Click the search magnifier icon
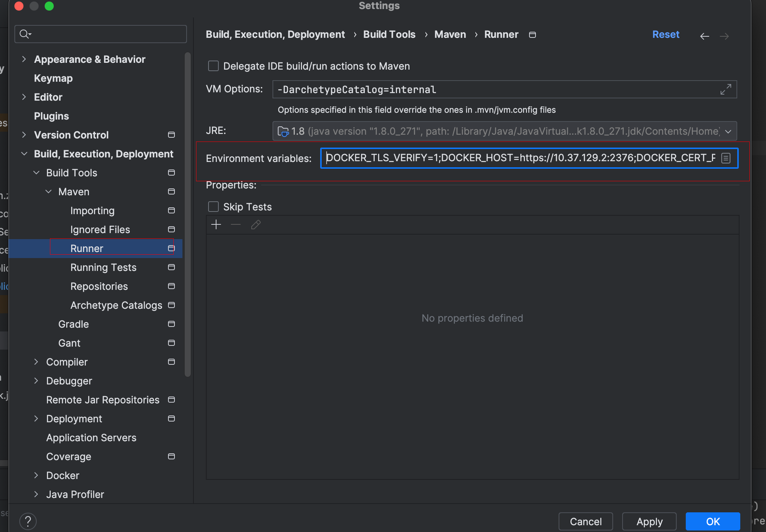This screenshot has height=532, width=766. click(25, 34)
